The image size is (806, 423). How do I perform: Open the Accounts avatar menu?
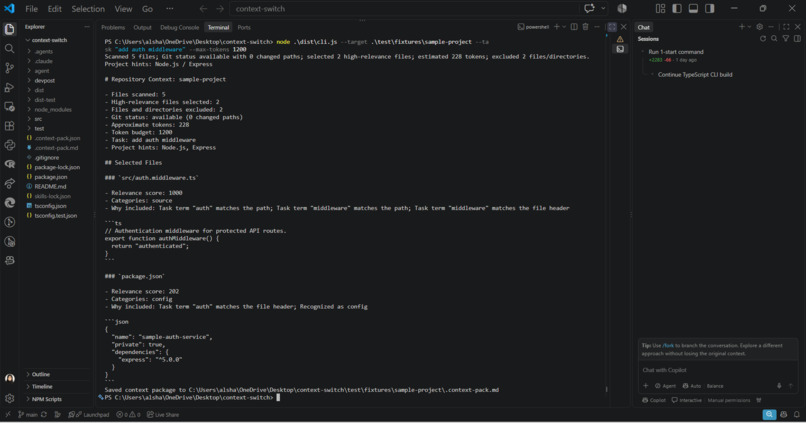[x=10, y=379]
